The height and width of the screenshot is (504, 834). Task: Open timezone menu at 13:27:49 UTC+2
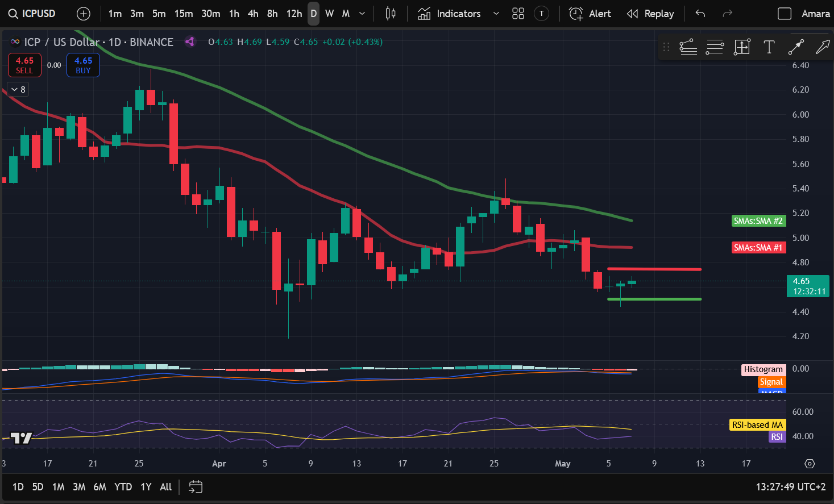[790, 487]
